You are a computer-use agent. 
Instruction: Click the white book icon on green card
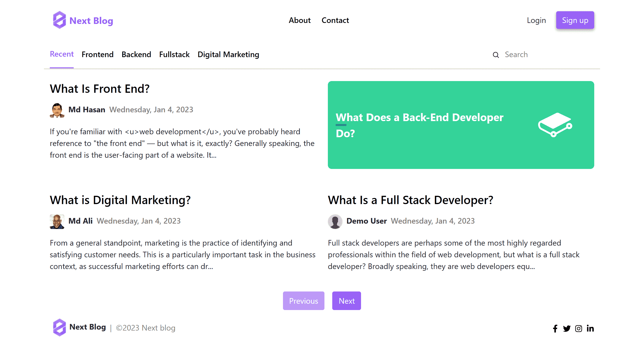pos(555,125)
